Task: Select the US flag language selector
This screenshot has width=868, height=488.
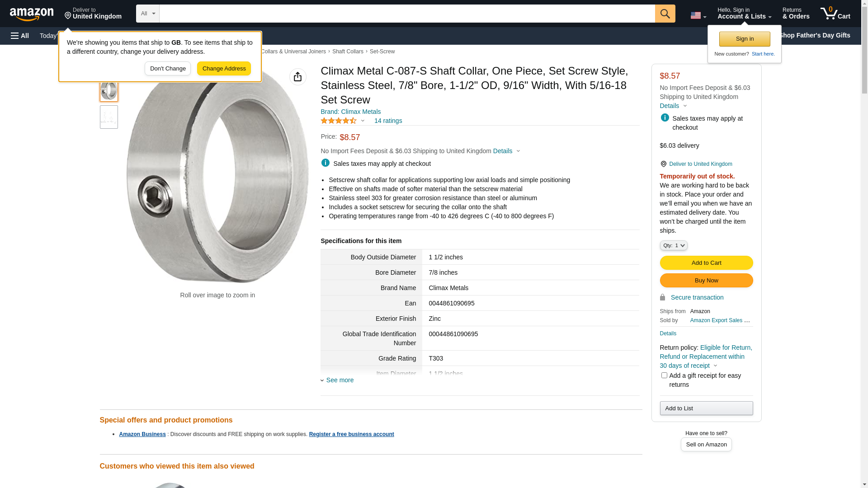Action: [x=698, y=15]
